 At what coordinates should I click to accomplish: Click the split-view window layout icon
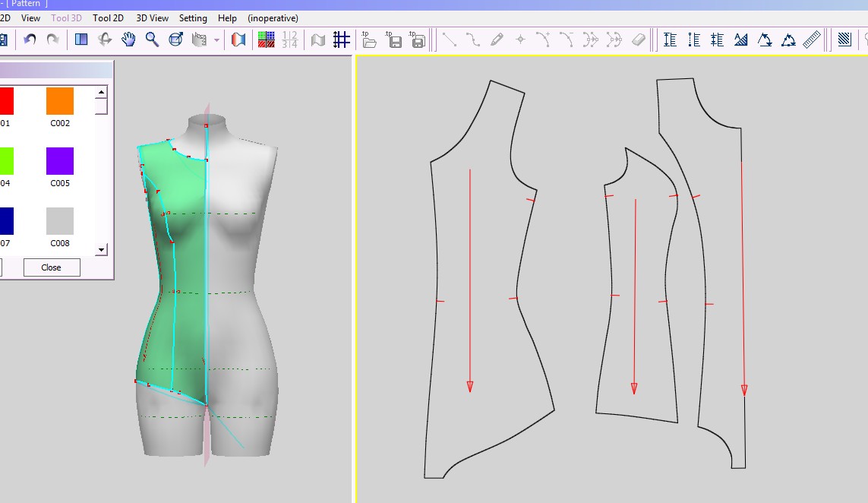(81, 40)
